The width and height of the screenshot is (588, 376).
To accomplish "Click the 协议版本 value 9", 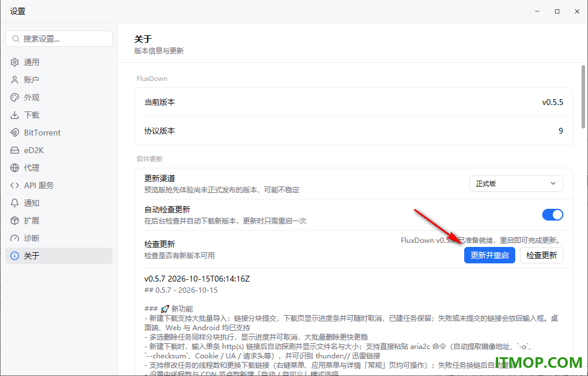I will pos(560,131).
